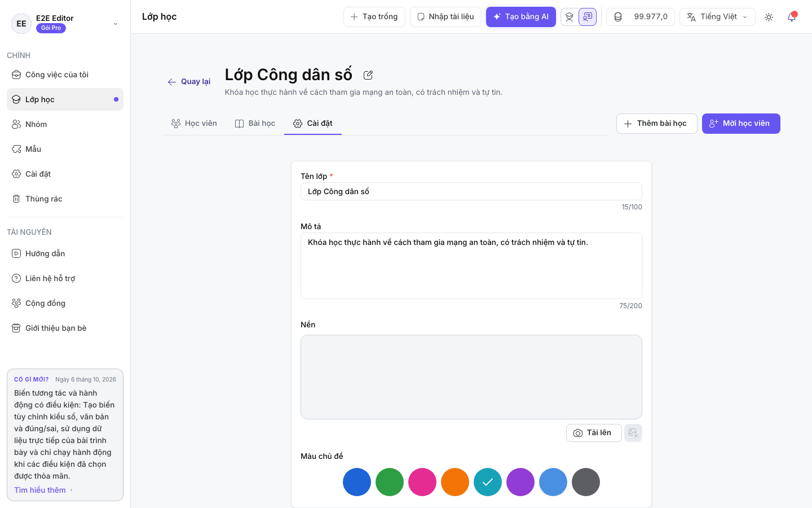Click Tải lên upload button
The width and height of the screenshot is (812, 508).
point(594,433)
